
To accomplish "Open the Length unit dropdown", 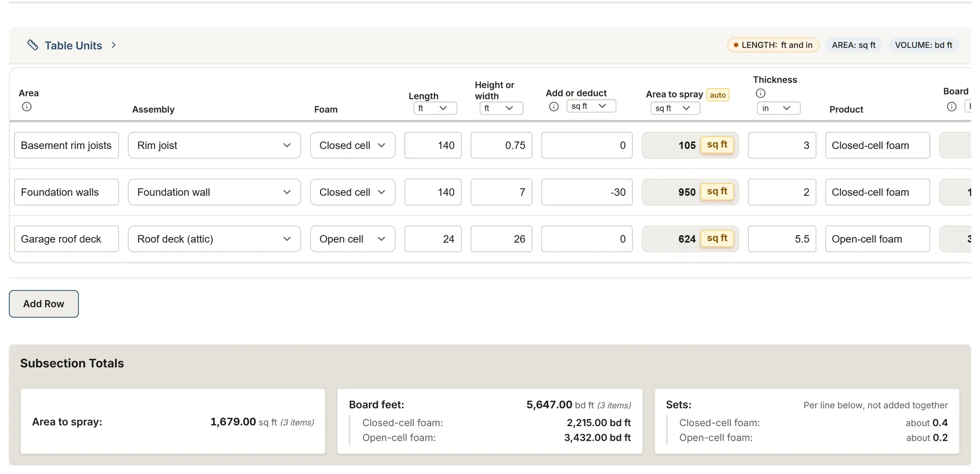I will [435, 108].
